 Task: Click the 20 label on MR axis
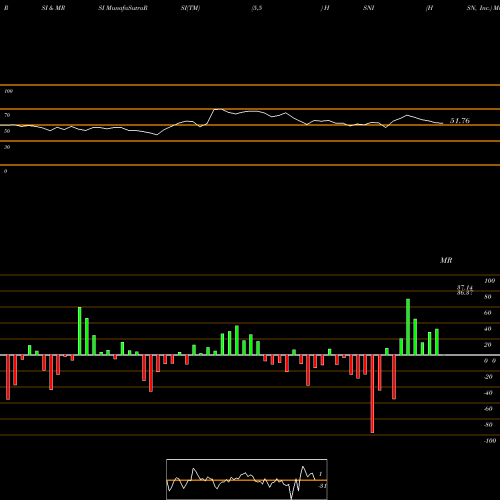click(488, 345)
